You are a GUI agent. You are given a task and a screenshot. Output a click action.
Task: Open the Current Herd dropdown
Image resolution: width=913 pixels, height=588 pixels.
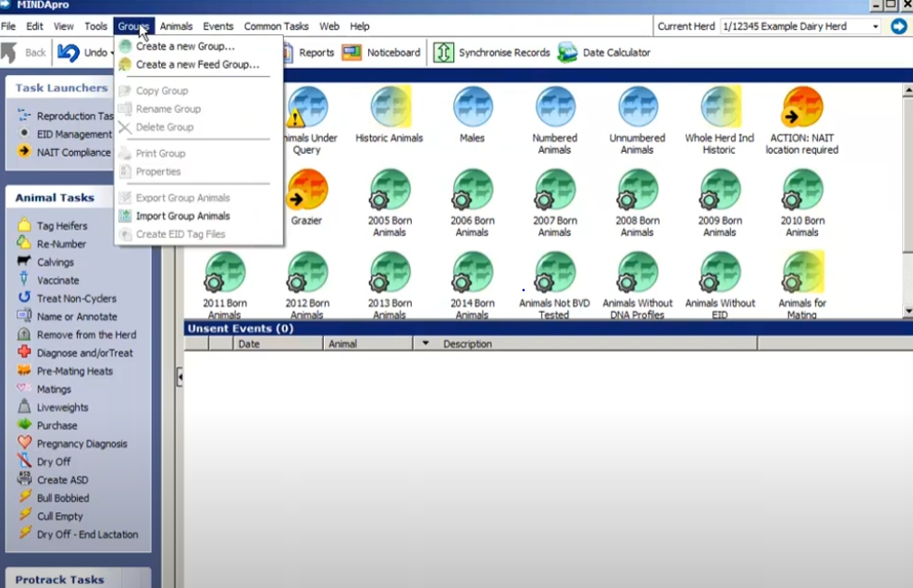click(x=875, y=26)
